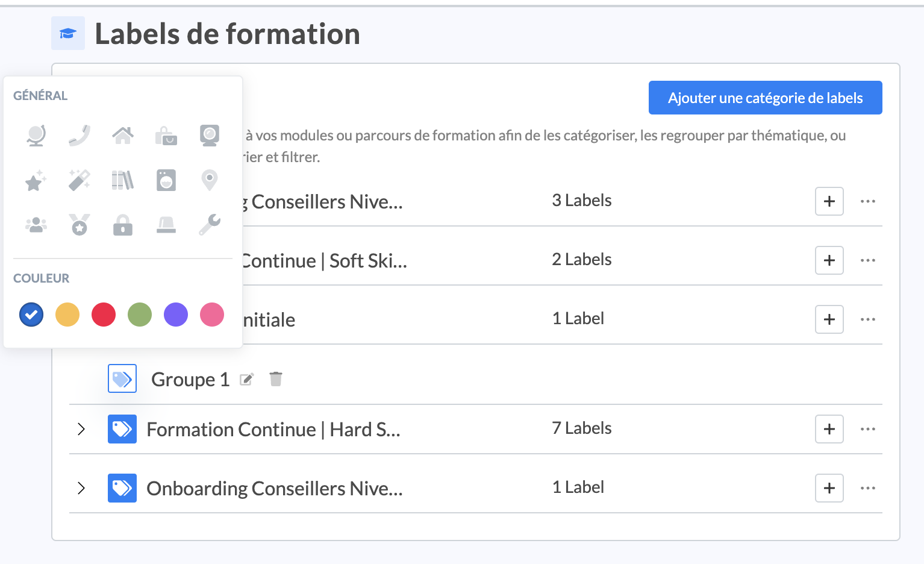
Task: Add label to the 2 Labels category
Action: pyautogui.click(x=829, y=260)
